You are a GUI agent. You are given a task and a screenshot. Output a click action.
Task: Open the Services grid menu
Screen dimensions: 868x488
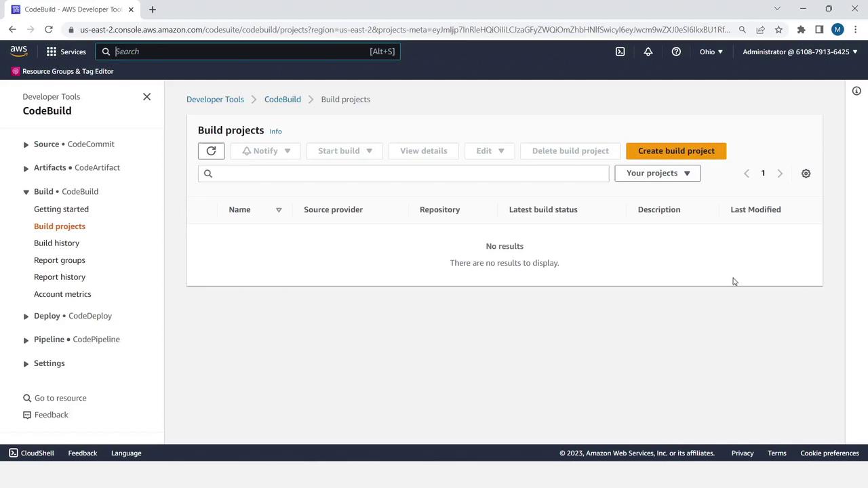[66, 52]
